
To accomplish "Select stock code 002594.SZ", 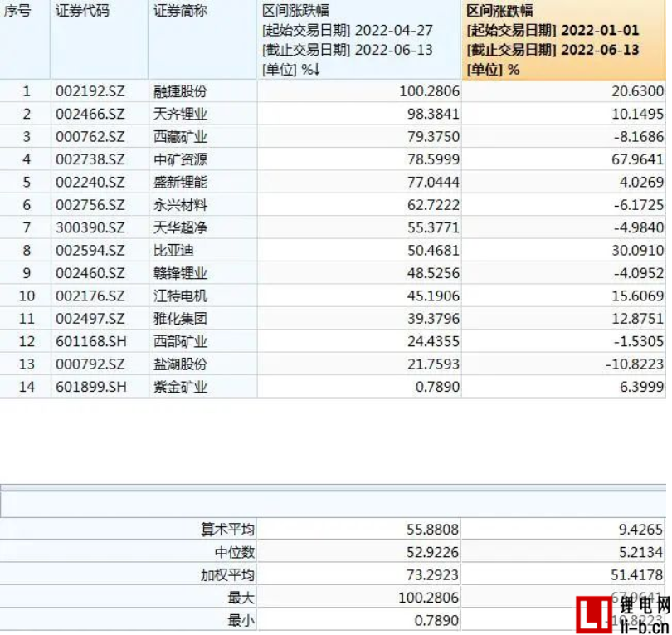I will (90, 251).
